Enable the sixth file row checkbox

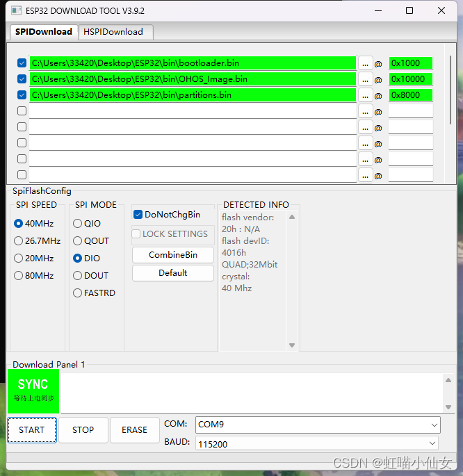coord(22,142)
